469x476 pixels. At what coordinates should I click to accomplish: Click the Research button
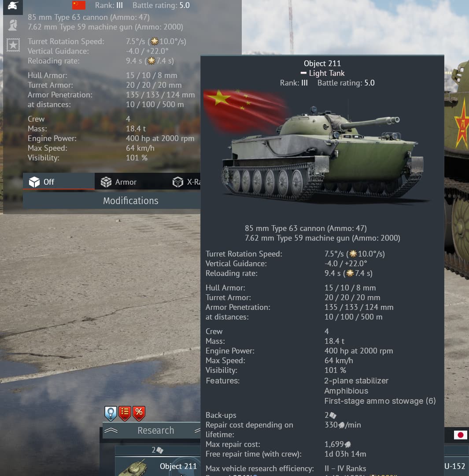point(155,431)
